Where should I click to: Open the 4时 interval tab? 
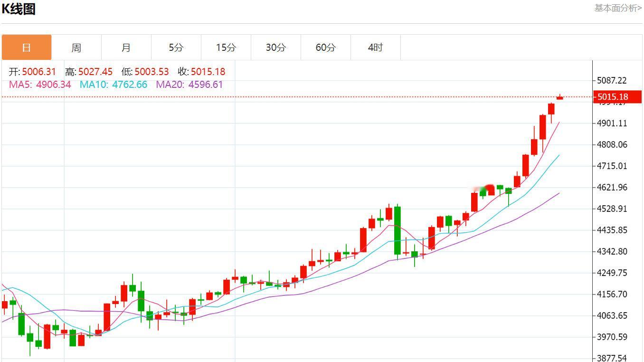(376, 48)
